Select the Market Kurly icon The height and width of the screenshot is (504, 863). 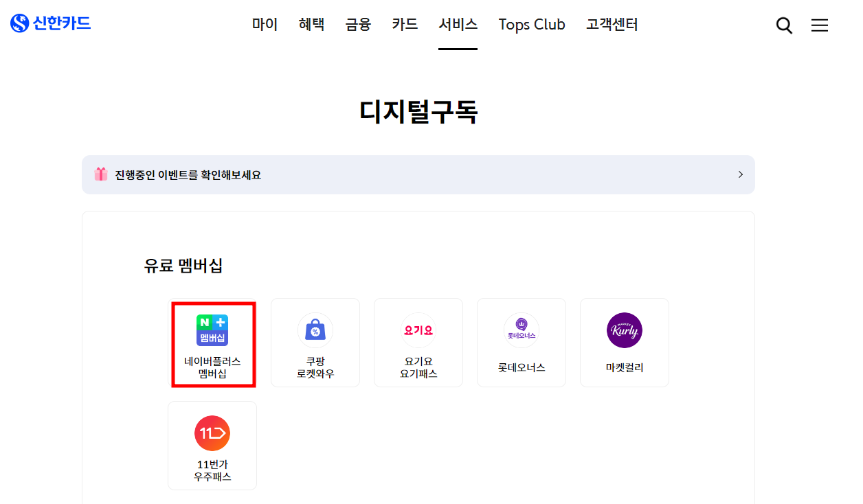625,330
